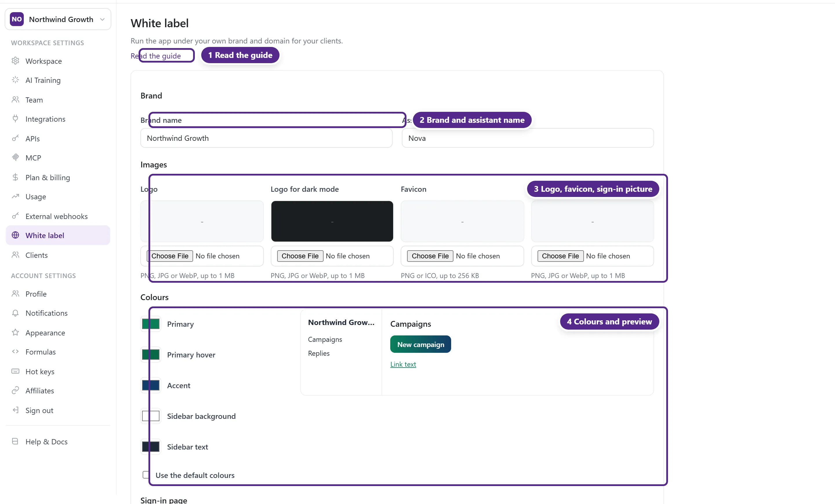Open Team in the sidebar
Viewport: 835px width, 504px height.
pos(58,100)
